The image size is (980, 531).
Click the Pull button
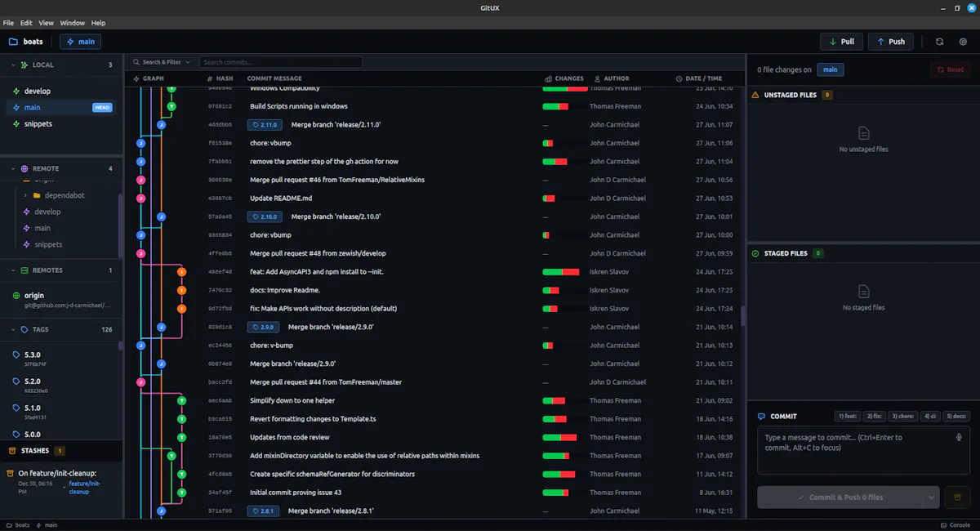click(x=841, y=42)
